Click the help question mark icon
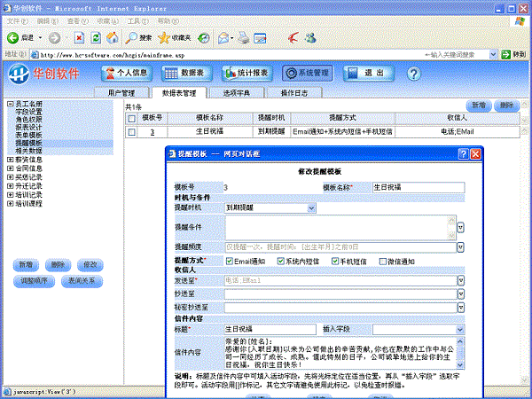532x399 pixels. (413, 74)
